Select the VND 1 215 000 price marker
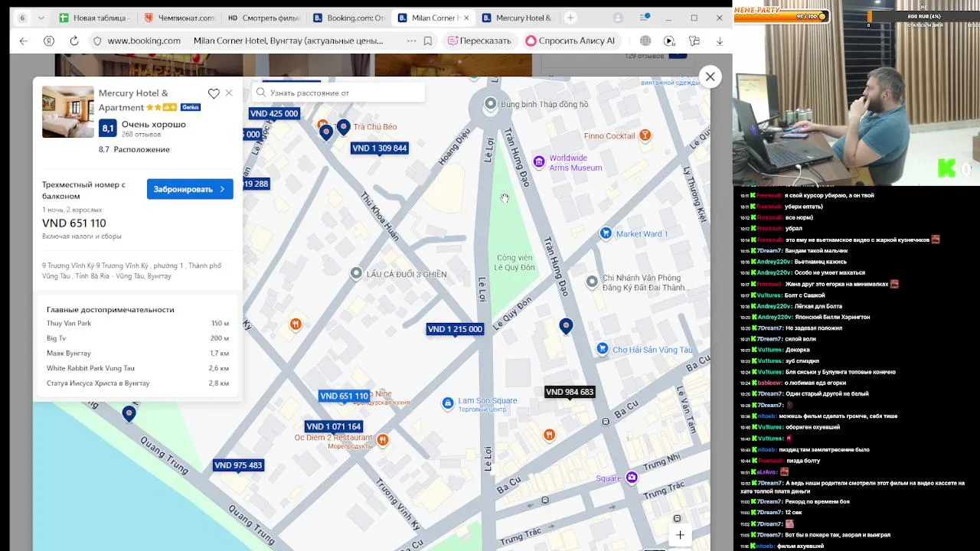 point(455,329)
